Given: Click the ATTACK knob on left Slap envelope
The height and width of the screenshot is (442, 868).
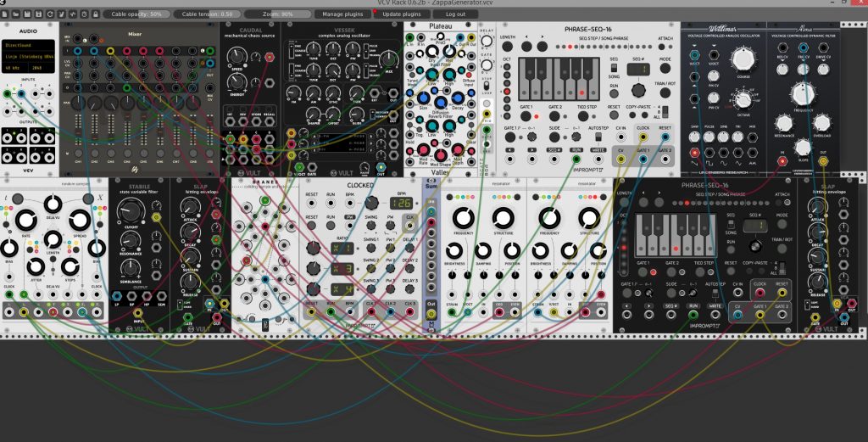Looking at the screenshot, I should pos(190,207).
